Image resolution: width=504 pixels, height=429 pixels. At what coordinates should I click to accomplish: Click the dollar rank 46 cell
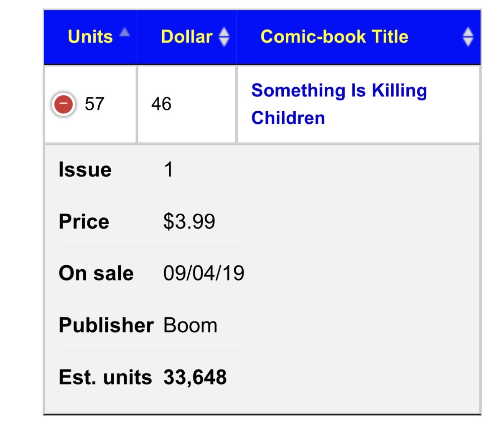point(161,104)
